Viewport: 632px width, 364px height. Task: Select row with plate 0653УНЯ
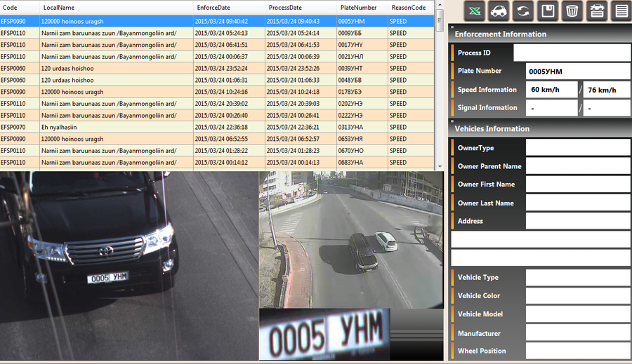point(217,138)
